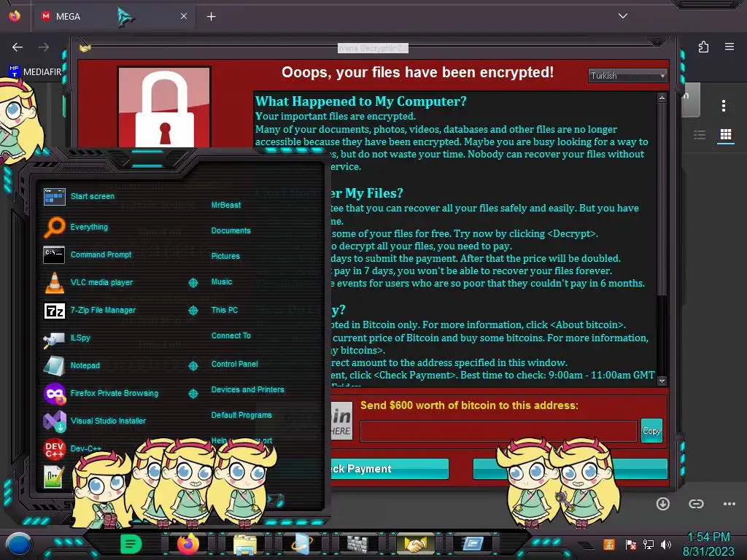
Task: Open the blue window taskbar app
Action: click(x=472, y=544)
